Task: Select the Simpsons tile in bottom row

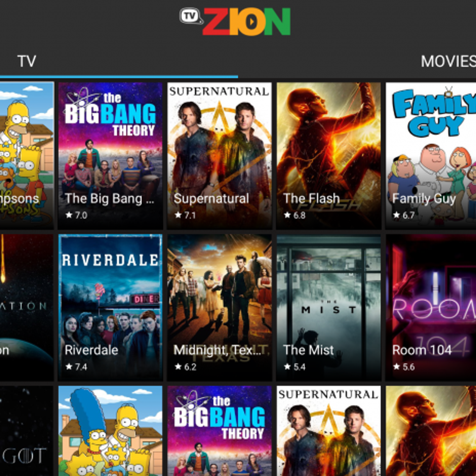Action: (x=110, y=431)
